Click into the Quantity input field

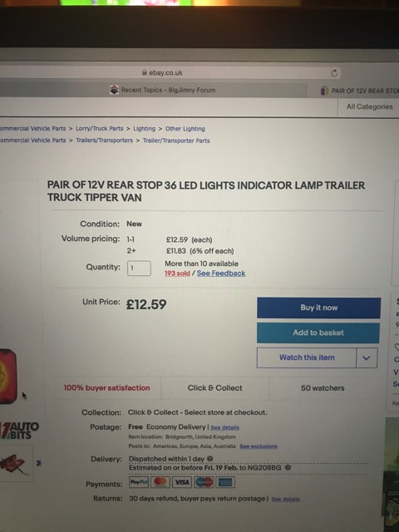click(x=139, y=268)
